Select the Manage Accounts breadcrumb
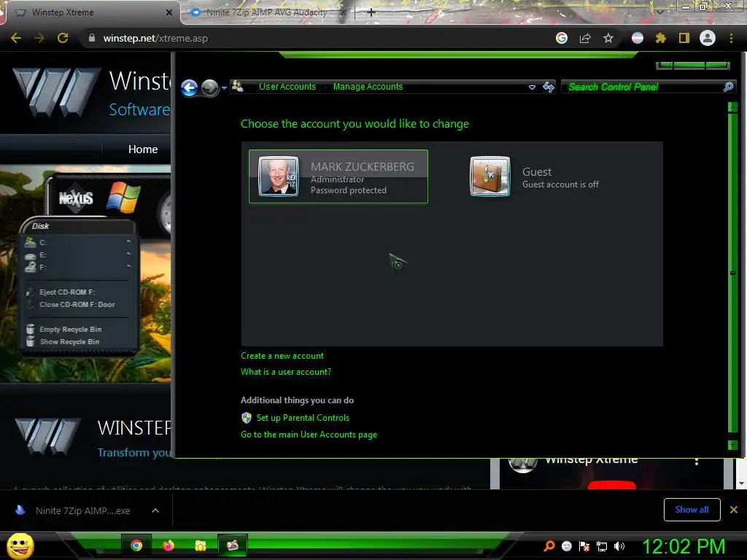Image resolution: width=747 pixels, height=560 pixels. (x=368, y=87)
